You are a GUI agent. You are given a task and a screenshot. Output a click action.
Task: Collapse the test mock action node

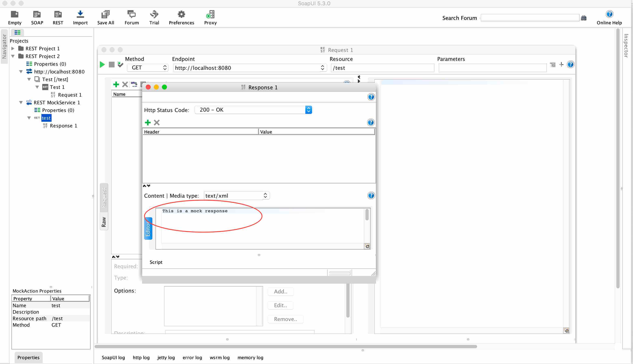click(29, 118)
